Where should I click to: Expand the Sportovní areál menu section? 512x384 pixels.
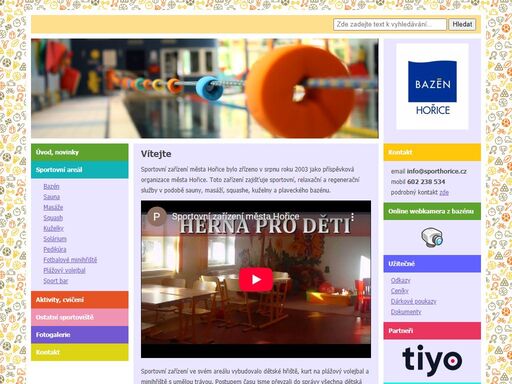pyautogui.click(x=80, y=170)
